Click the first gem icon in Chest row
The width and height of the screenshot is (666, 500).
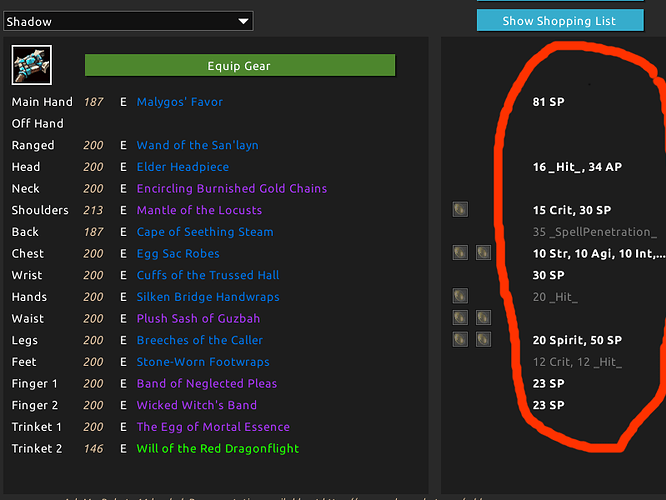pos(460,253)
